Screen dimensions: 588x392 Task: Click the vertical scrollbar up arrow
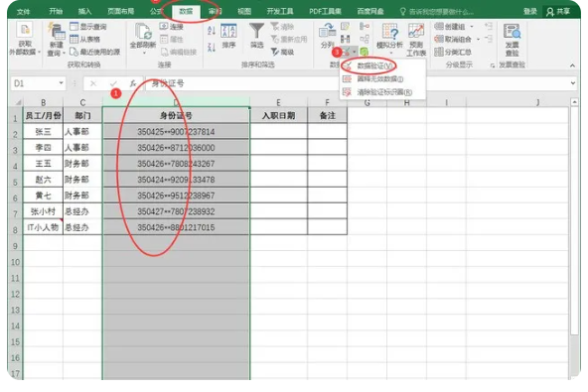[574, 102]
